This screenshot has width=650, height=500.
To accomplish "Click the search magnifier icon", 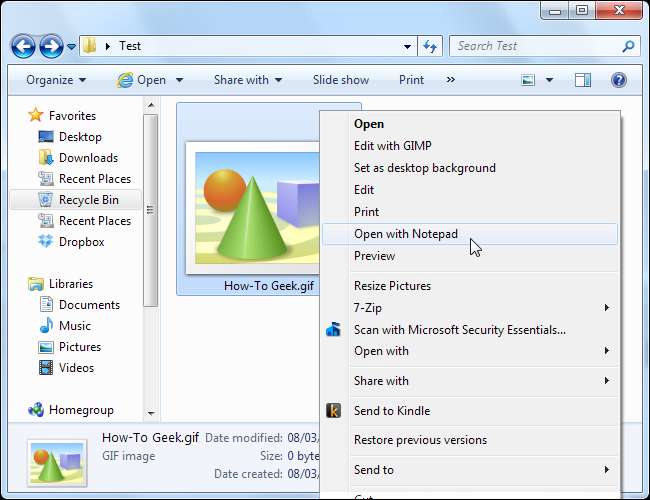I will pos(628,46).
